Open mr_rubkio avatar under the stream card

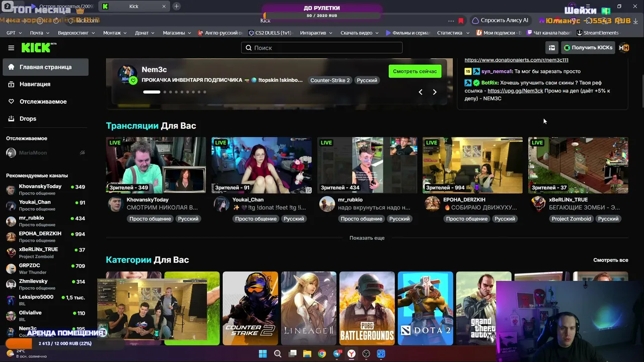327,204
